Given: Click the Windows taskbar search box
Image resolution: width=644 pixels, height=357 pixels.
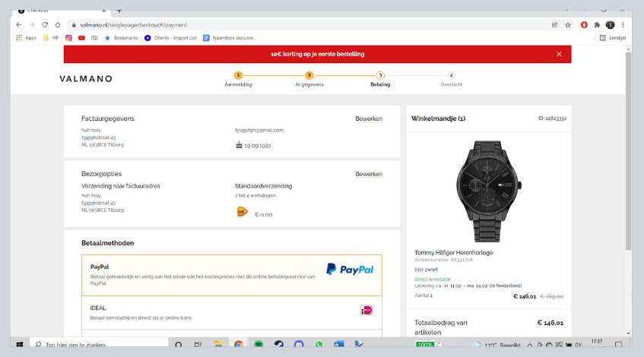Looking at the screenshot, I should coord(99,344).
